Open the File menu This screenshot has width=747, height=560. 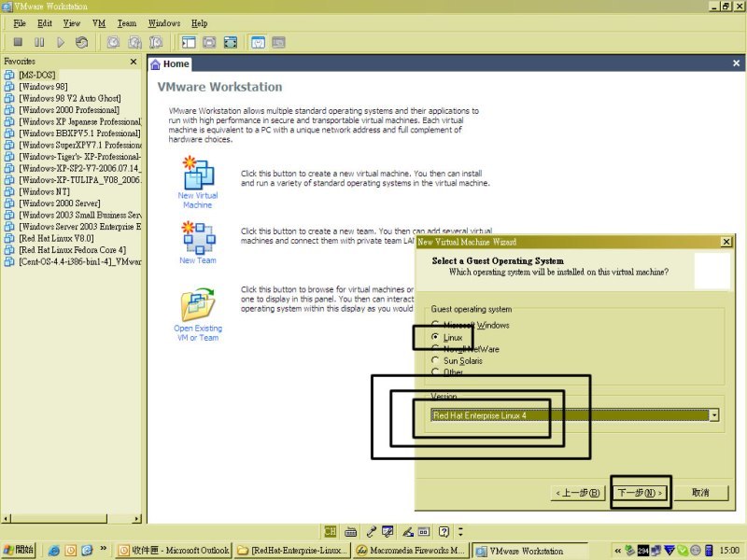tap(20, 23)
